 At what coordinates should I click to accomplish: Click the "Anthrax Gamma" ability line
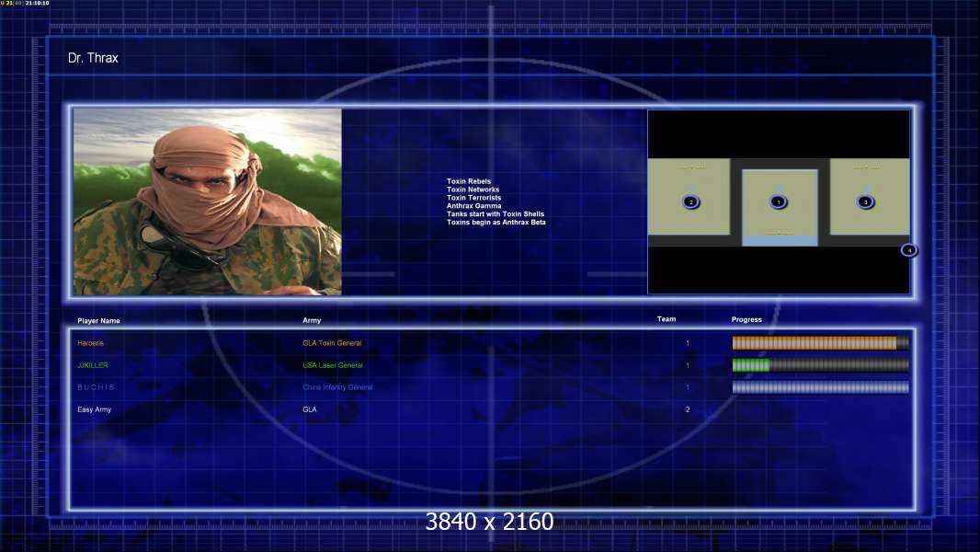coord(473,206)
